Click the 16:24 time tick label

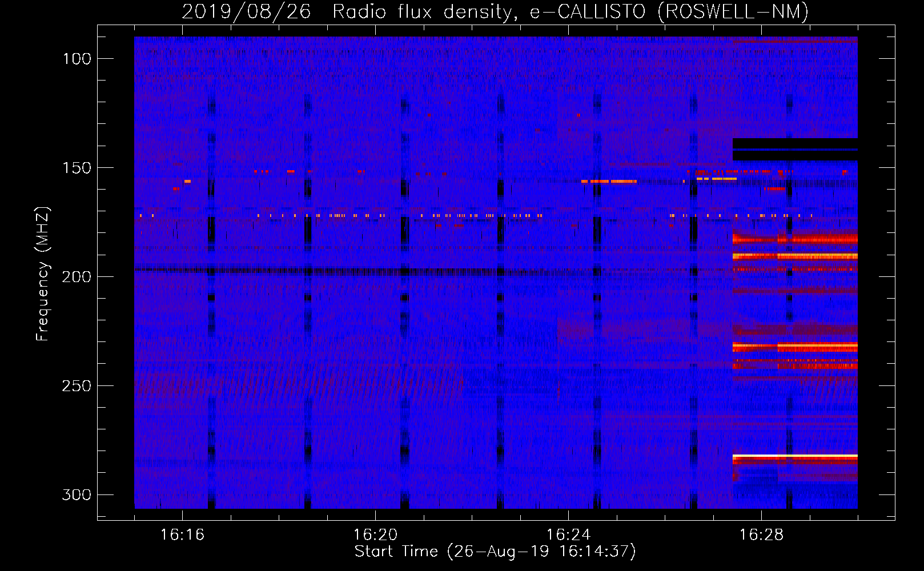pyautogui.click(x=568, y=535)
